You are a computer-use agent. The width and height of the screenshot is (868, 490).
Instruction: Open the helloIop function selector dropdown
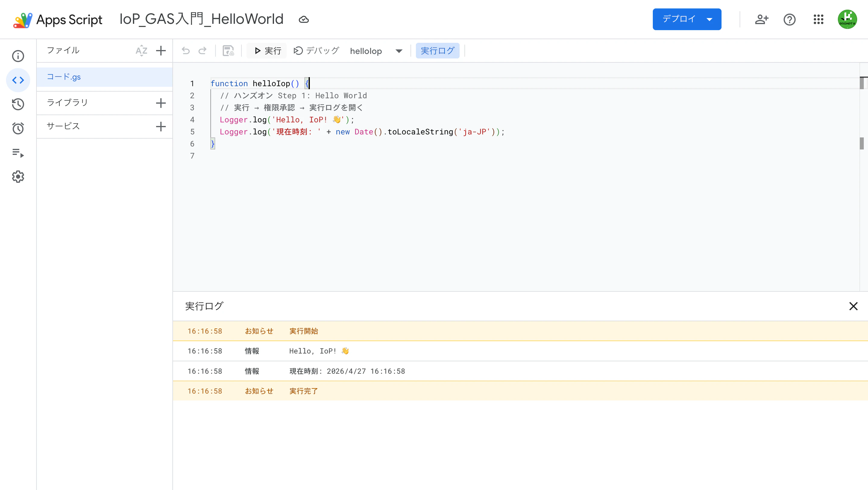(376, 51)
